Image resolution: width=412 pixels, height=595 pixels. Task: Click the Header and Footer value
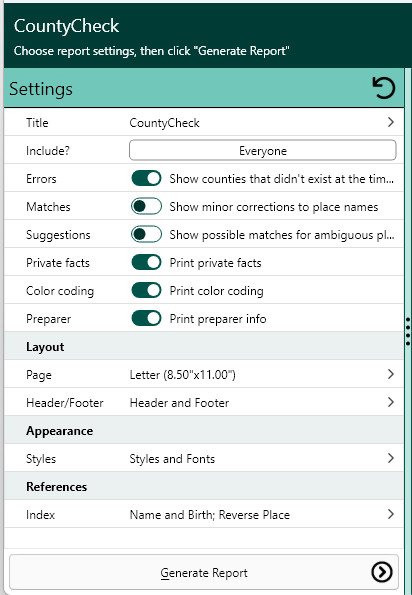179,403
